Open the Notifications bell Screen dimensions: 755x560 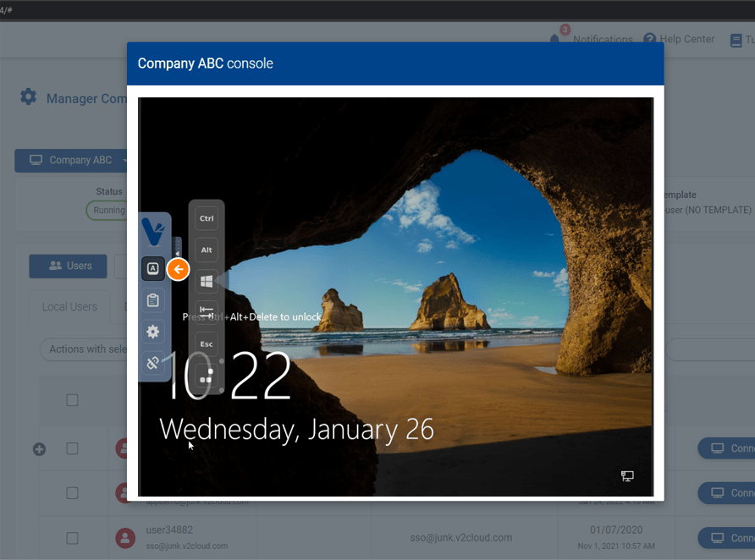[555, 39]
